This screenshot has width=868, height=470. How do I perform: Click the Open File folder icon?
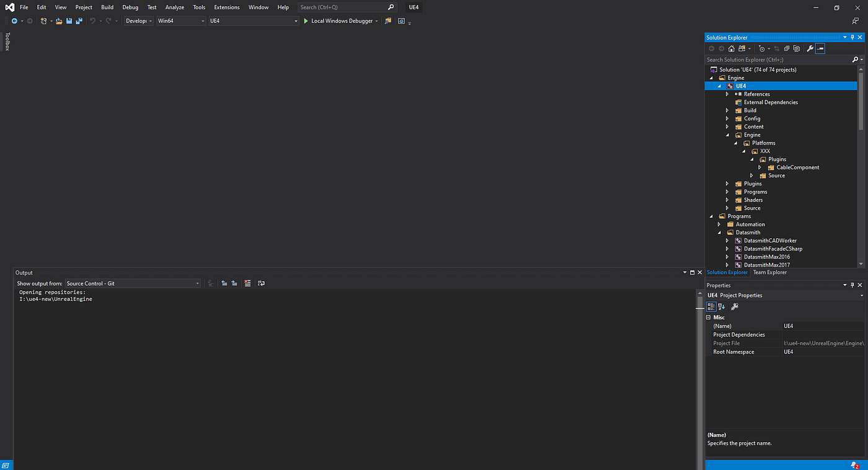[x=59, y=21]
